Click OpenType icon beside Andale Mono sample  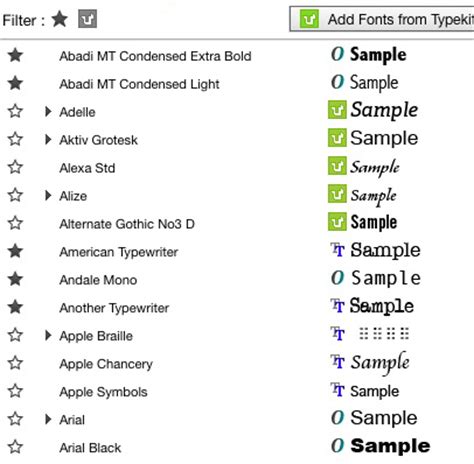[x=337, y=278]
